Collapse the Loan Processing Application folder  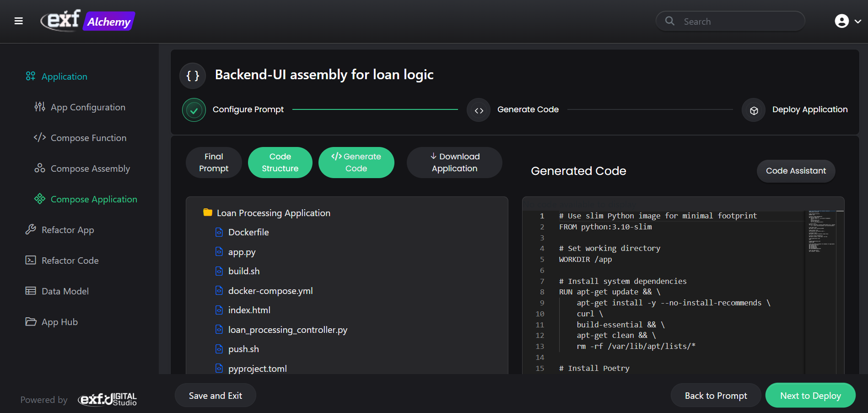[x=208, y=213]
